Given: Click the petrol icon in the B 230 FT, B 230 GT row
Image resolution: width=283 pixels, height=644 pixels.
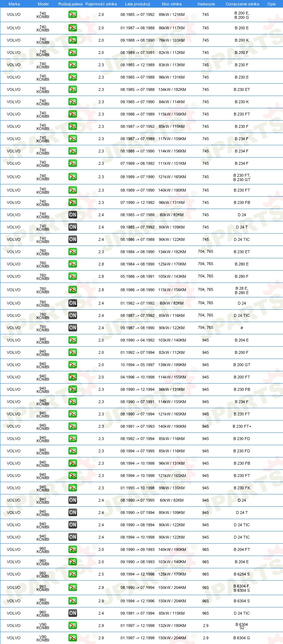Looking at the screenshot, I should [x=73, y=177].
